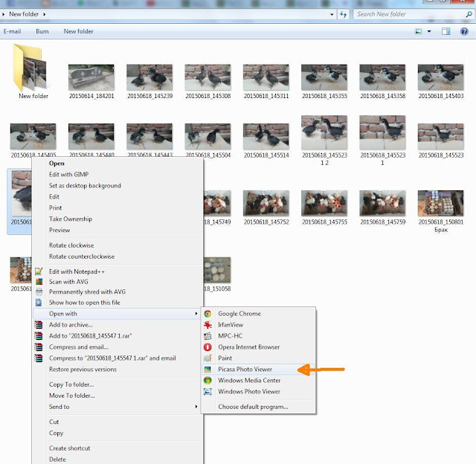Select thumbnail 20150618_145358
Image resolution: width=476 pixels, height=464 pixels.
(x=382, y=77)
